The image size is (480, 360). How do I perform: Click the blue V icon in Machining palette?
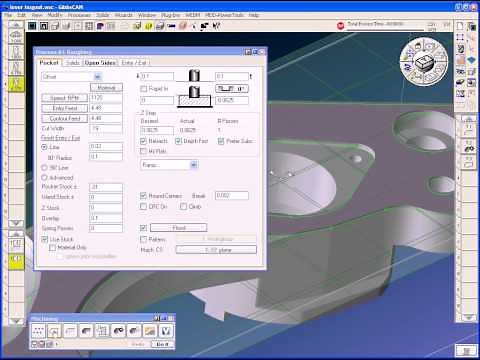166,331
